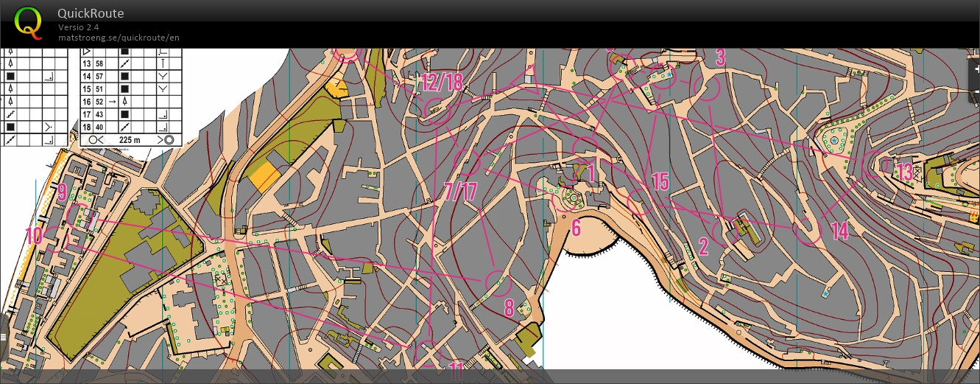
Task: Select control circle 9 on the map
Action: (x=78, y=214)
